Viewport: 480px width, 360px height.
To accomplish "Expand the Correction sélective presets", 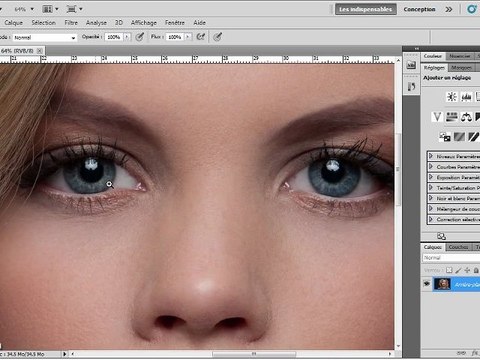I will point(430,219).
